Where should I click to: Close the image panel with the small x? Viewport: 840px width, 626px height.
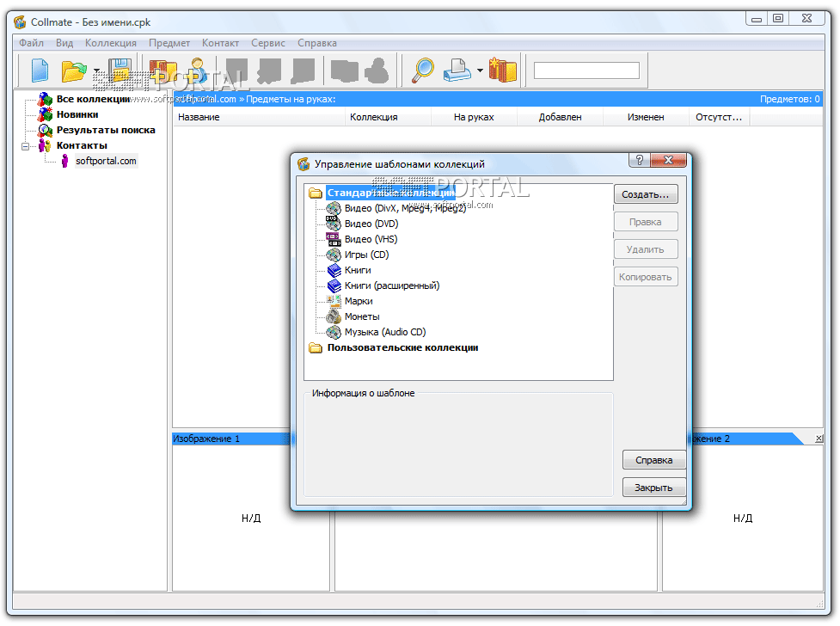819,439
